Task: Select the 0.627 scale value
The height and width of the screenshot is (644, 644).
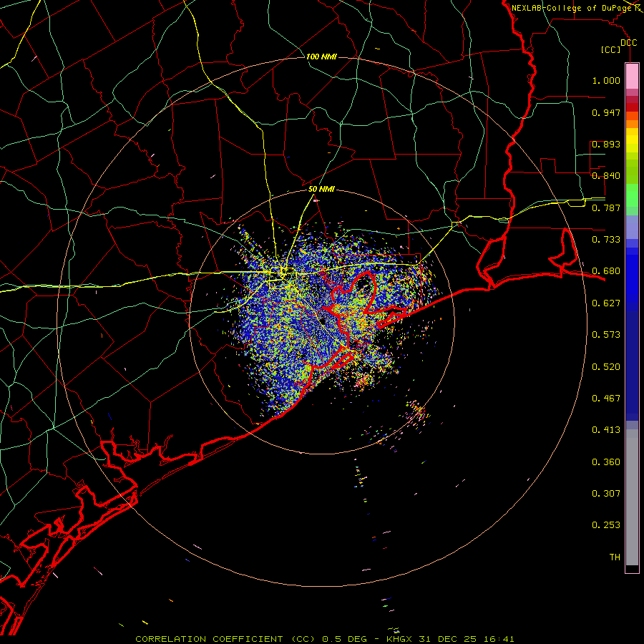Action: 606,303
